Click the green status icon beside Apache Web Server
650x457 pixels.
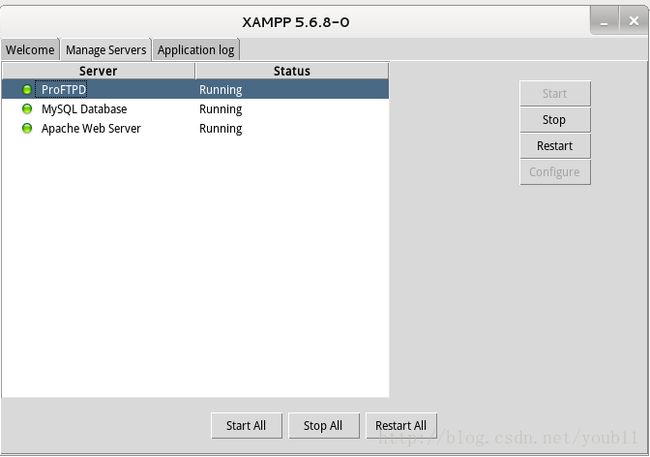27,129
